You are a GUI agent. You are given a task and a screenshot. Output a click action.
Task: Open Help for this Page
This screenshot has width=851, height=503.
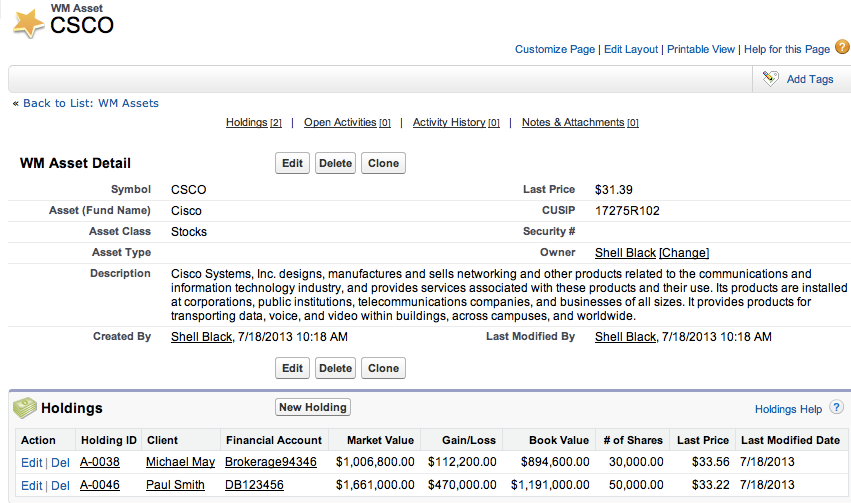[x=787, y=49]
